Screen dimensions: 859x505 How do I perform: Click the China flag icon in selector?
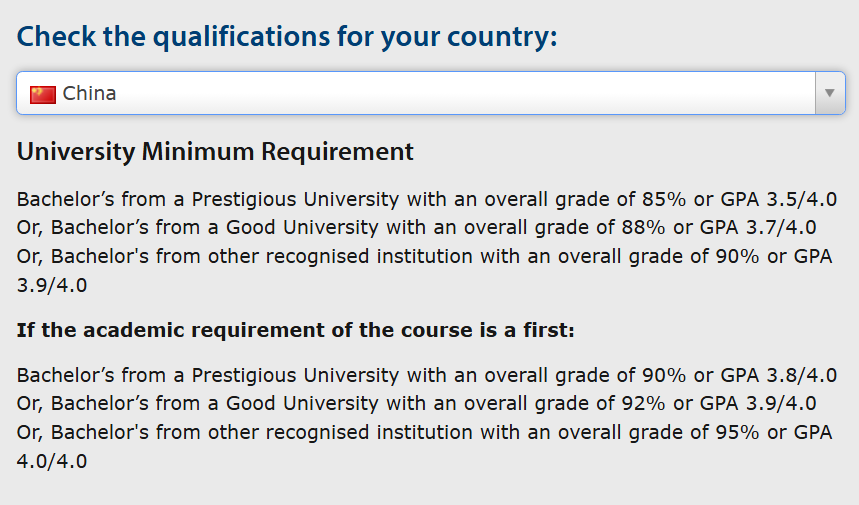43,95
